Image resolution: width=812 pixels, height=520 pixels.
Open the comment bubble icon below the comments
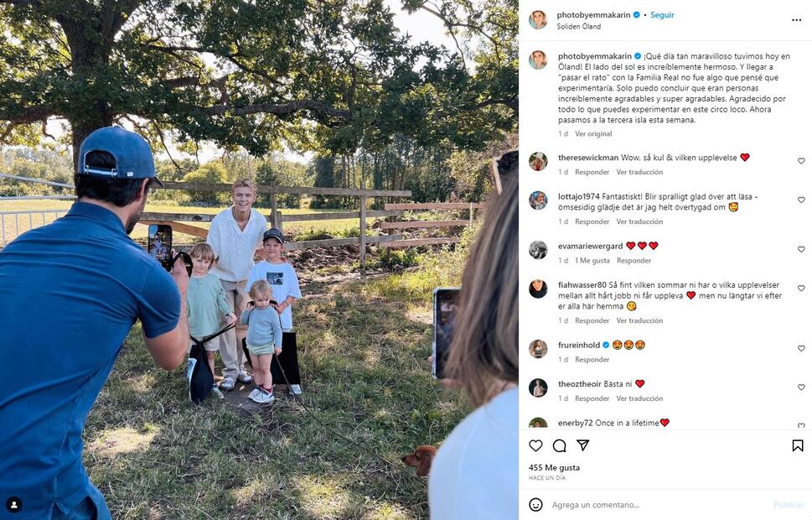click(x=559, y=445)
